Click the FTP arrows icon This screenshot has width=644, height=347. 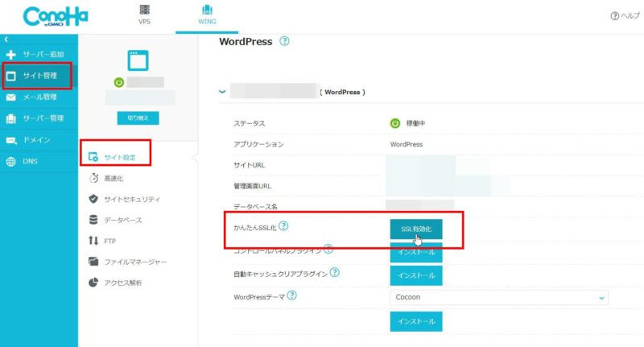[93, 241]
